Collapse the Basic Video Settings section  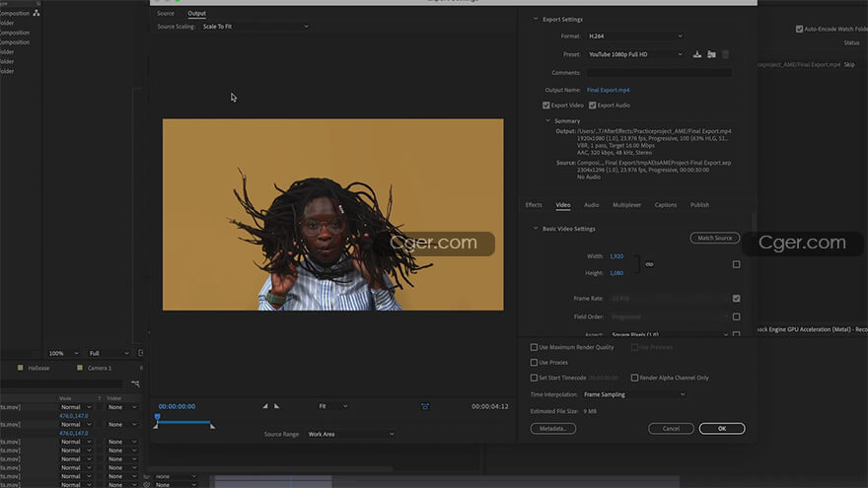coord(536,228)
